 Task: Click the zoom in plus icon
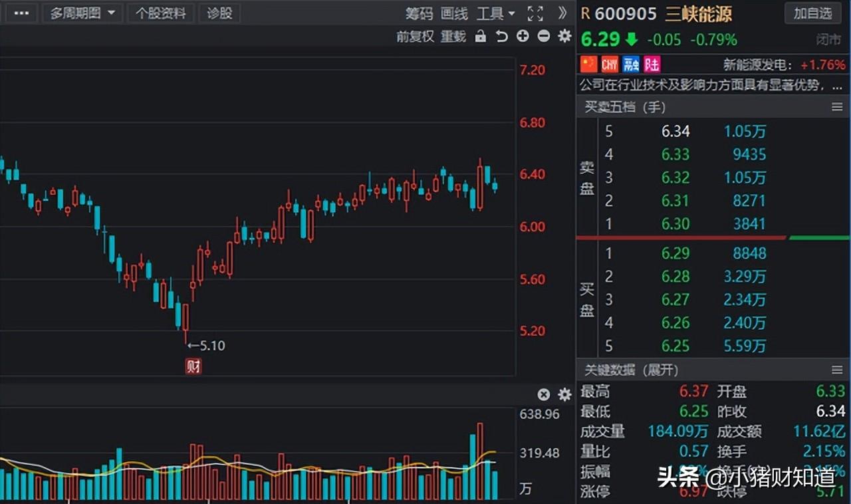[x=523, y=37]
